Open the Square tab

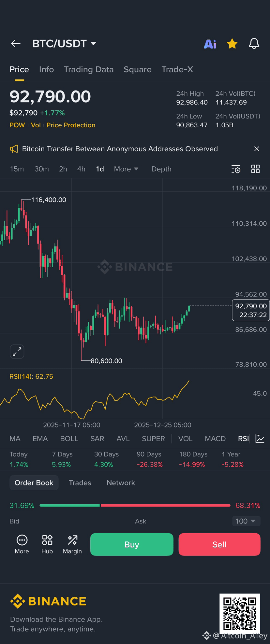tap(138, 69)
